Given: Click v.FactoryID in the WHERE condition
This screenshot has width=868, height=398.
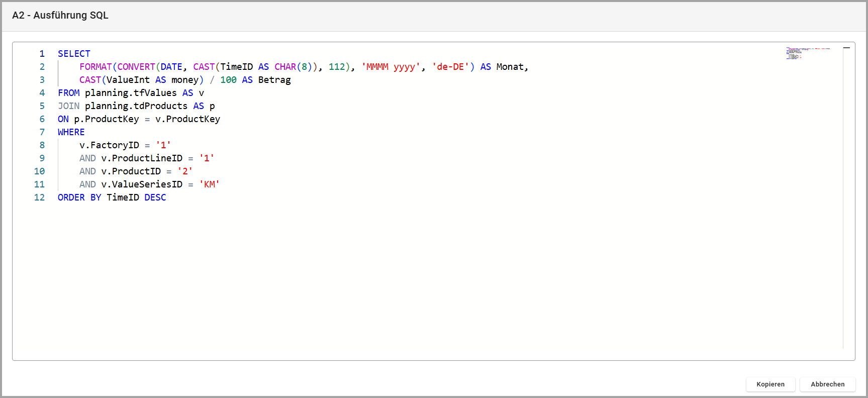Looking at the screenshot, I should (109, 145).
